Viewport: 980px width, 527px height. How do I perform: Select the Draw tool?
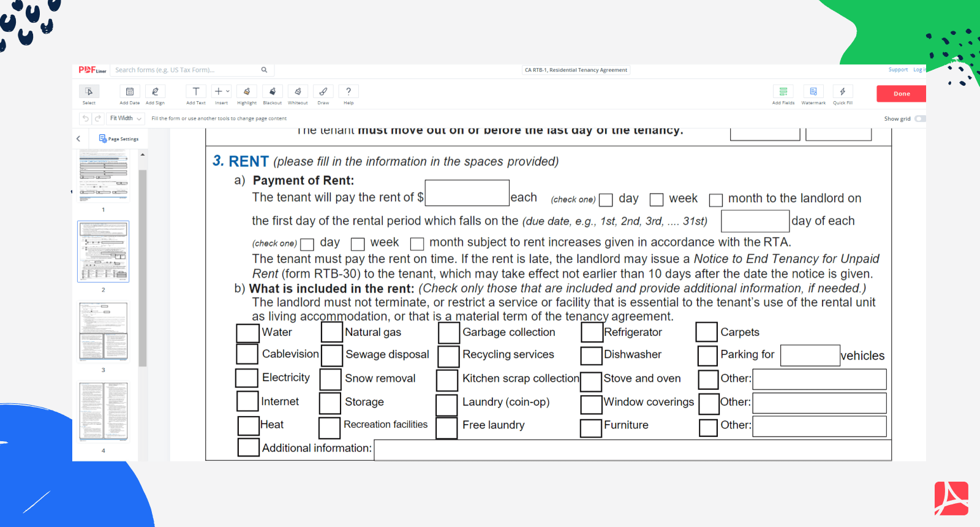(323, 91)
